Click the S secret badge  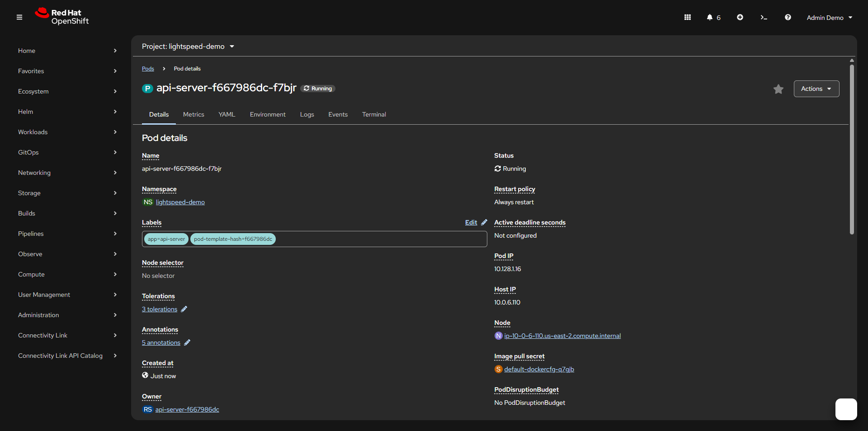click(x=498, y=369)
